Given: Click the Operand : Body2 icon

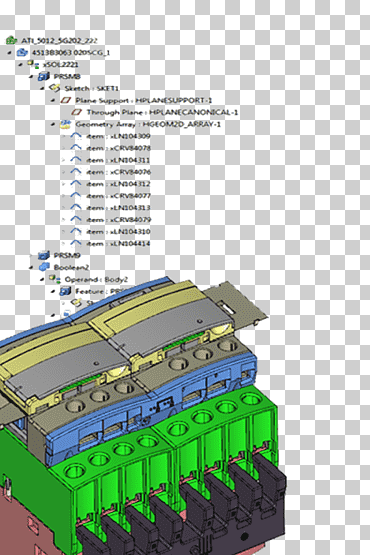Looking at the screenshot, I should [x=55, y=279].
